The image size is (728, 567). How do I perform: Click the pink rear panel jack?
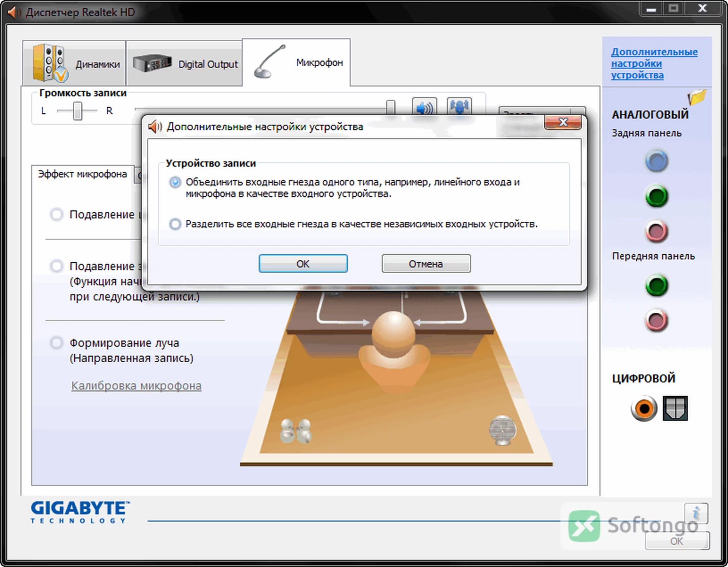[x=657, y=231]
